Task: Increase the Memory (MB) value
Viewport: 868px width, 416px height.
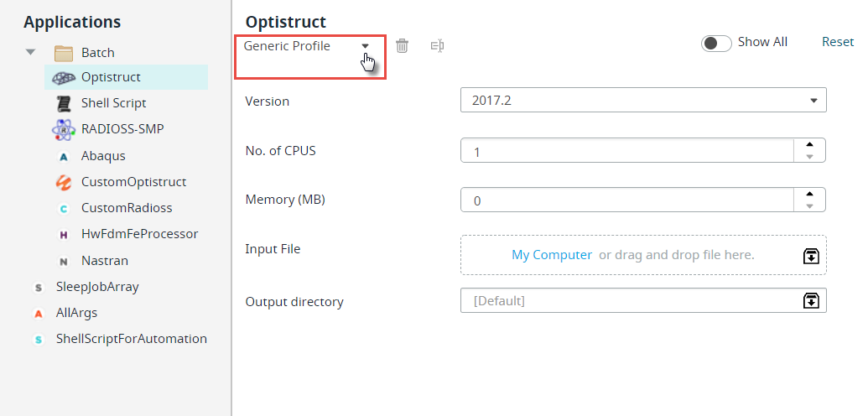Action: click(x=810, y=194)
